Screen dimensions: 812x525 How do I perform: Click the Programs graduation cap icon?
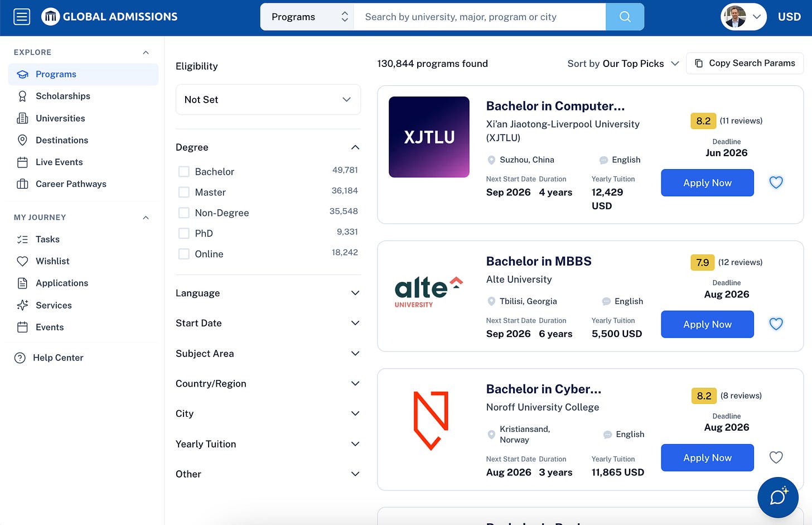tap(22, 74)
